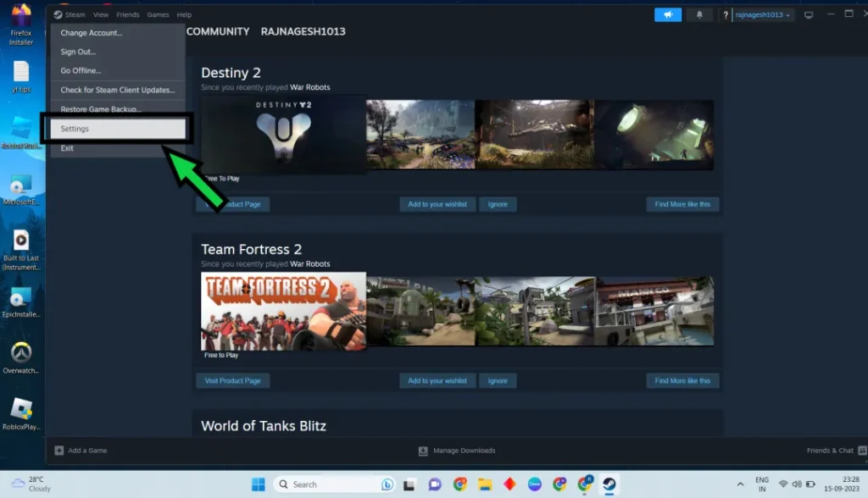868x498 pixels.
Task: Click the Steam icon in the taskbar
Action: [609, 484]
